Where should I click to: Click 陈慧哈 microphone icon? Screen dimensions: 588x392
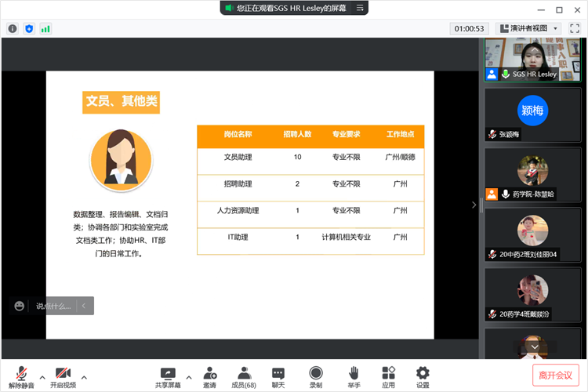(506, 194)
